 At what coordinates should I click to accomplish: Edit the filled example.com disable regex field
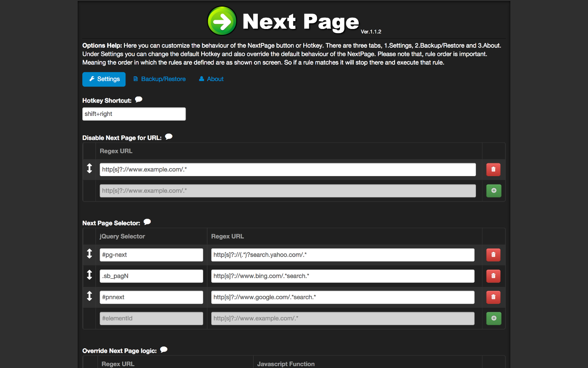[288, 169]
